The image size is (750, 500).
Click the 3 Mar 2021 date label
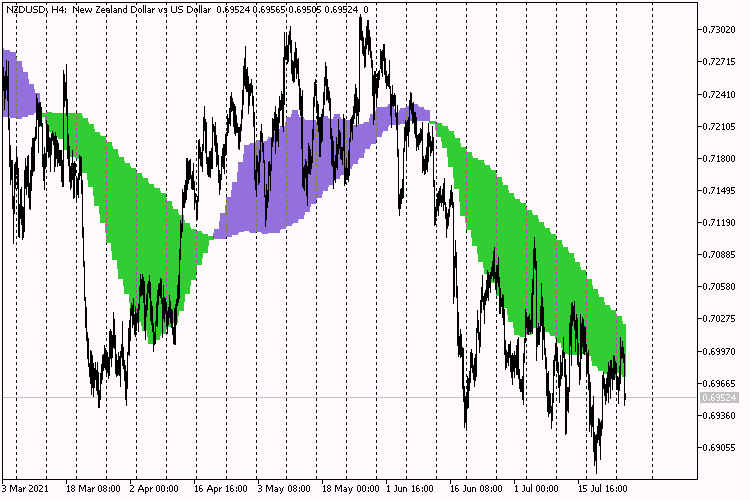25,489
